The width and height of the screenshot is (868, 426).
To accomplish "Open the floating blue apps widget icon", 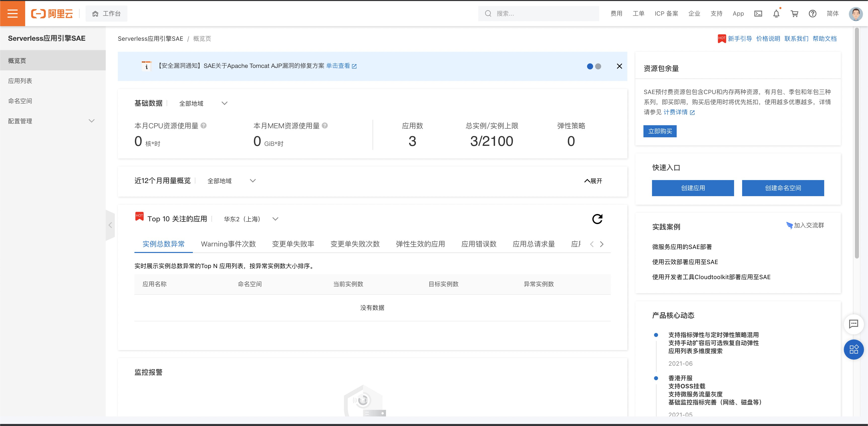I will tap(853, 349).
